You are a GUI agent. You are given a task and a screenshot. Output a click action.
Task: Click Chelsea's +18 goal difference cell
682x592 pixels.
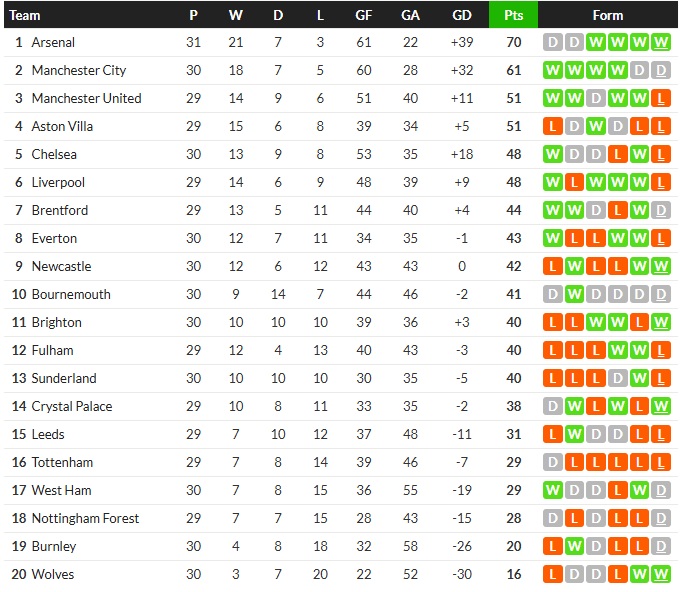point(461,154)
